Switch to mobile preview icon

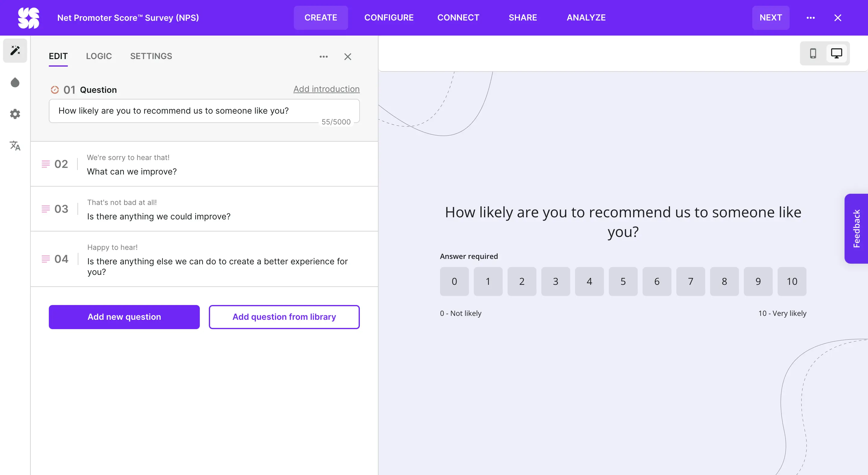click(813, 53)
